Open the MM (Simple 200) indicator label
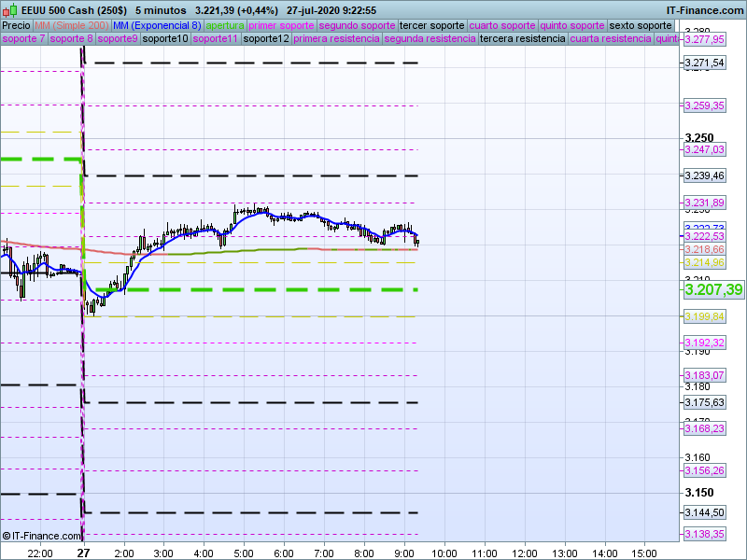 click(72, 26)
